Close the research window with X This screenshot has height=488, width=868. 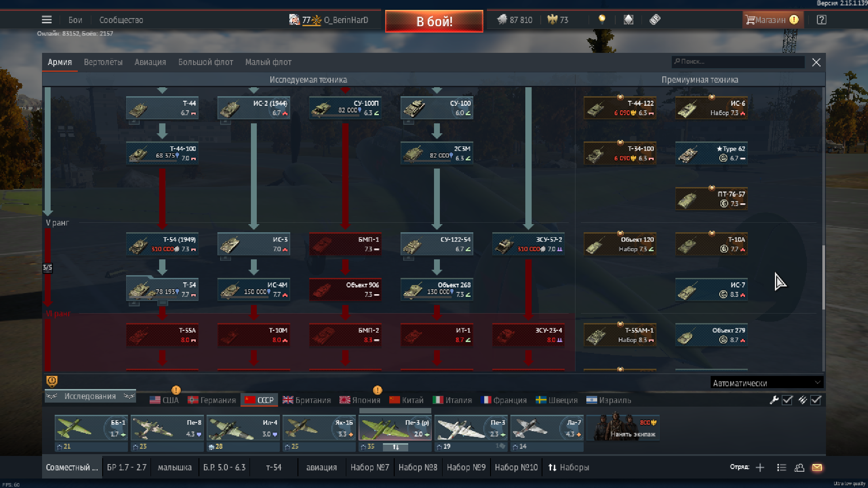[816, 62]
